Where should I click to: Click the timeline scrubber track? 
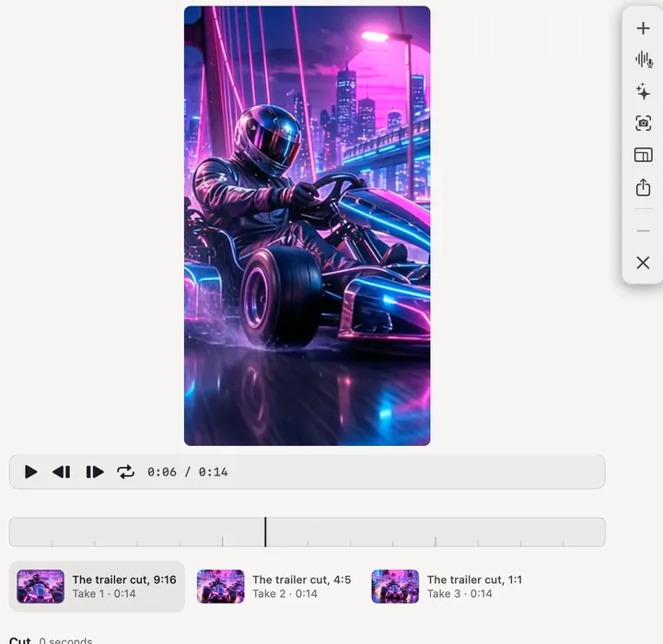pos(308,532)
